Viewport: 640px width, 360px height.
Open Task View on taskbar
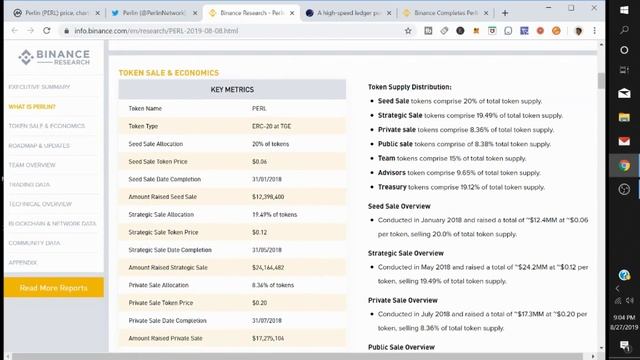624,70
